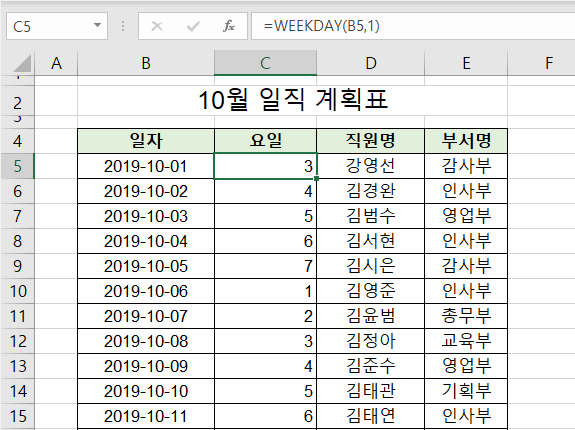Select column C header
Viewport: 575px width, 430px height.
coord(265,63)
